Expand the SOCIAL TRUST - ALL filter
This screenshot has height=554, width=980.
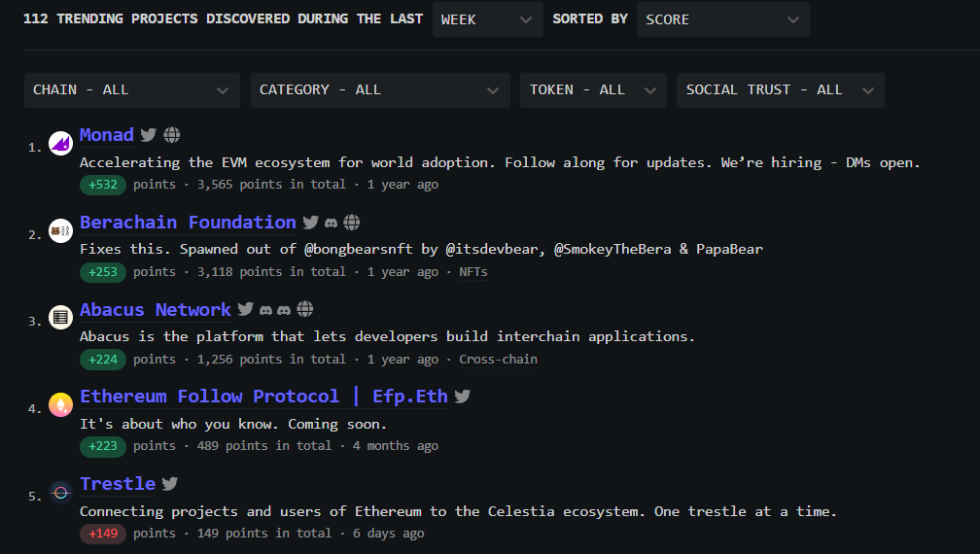(780, 90)
